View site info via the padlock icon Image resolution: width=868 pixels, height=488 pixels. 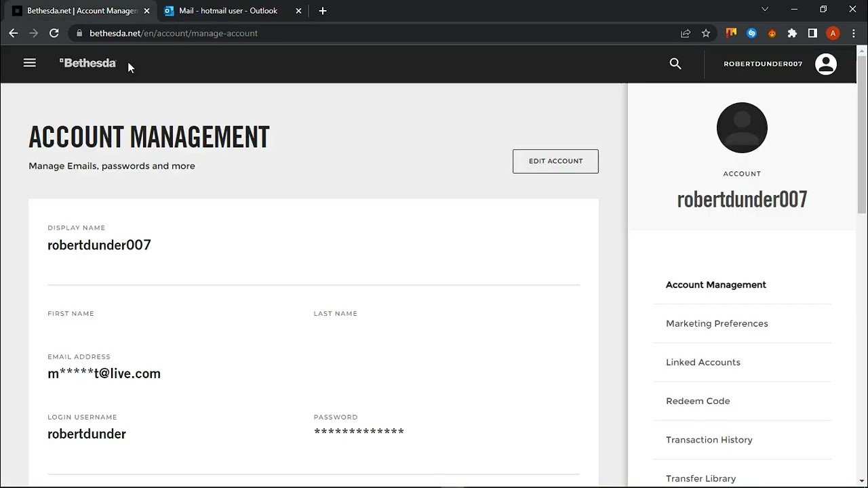[79, 33]
